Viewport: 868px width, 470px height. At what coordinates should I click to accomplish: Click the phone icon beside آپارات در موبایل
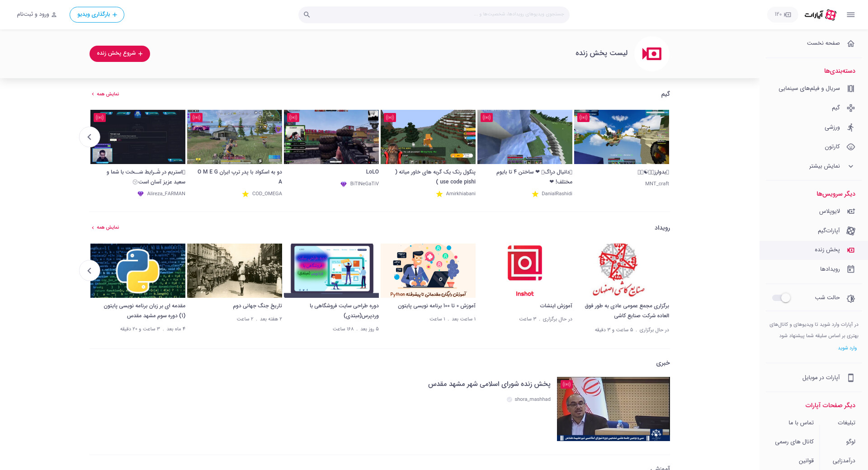tap(850, 377)
